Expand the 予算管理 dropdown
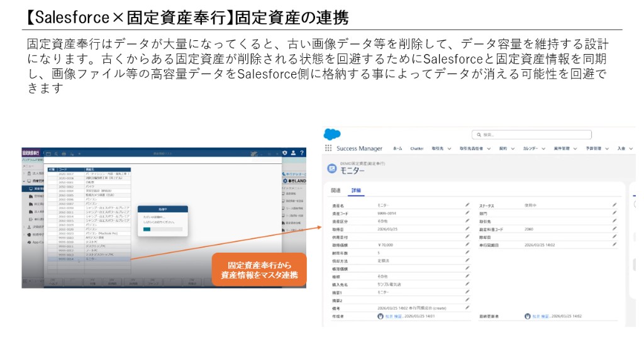Viewport: 644px width, 362px height. 606,148
